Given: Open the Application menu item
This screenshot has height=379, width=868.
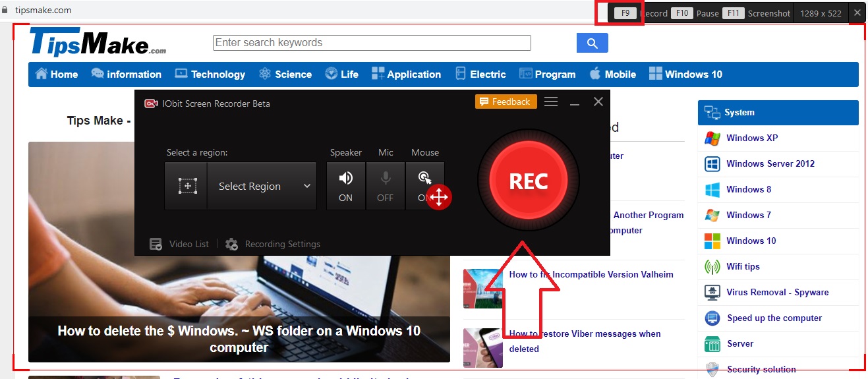Looking at the screenshot, I should tap(406, 74).
